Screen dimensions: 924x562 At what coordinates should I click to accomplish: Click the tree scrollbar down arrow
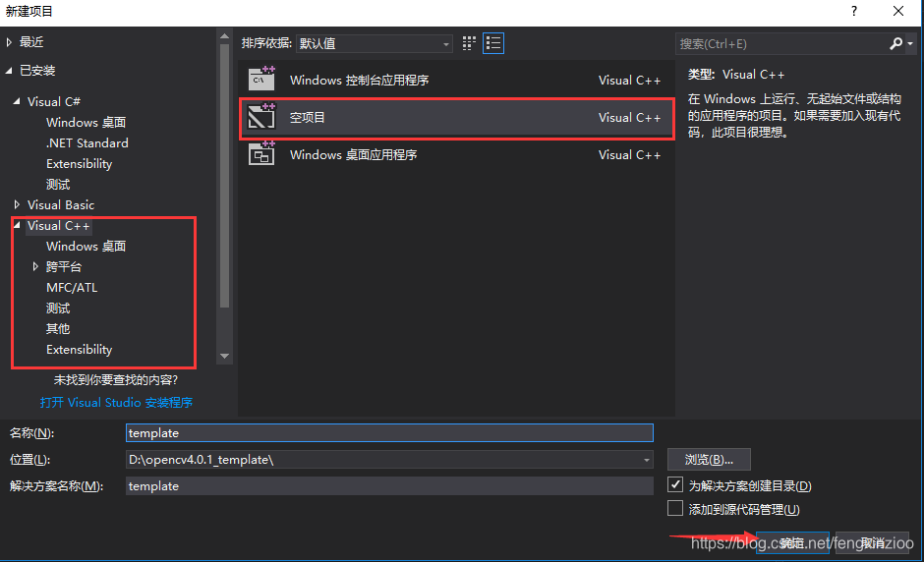(224, 356)
